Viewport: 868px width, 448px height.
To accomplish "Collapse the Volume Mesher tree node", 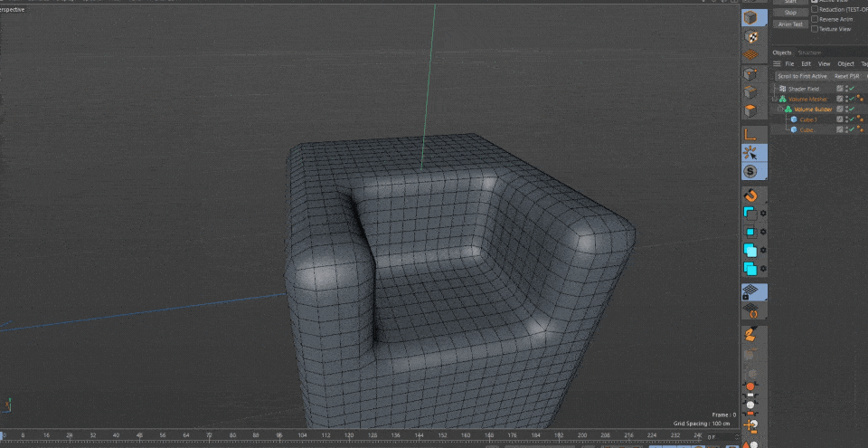I will pos(775,99).
